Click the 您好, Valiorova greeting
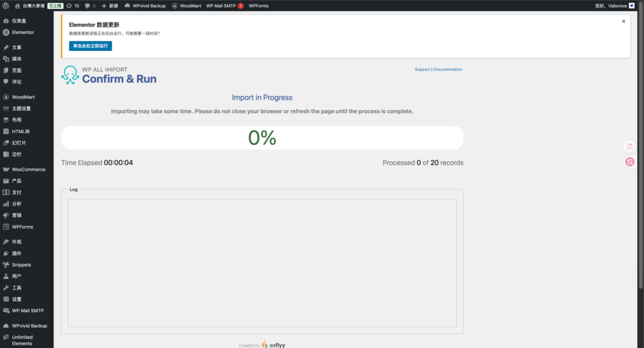Screen dimensions: 644x348 tap(611, 6)
